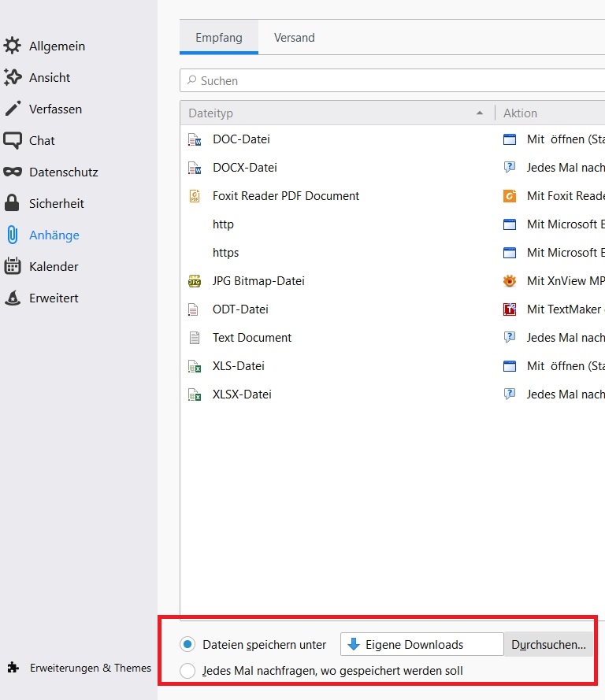This screenshot has height=700, width=605.
Task: Click the Erweitert wizard hat icon
Action: coord(13,298)
